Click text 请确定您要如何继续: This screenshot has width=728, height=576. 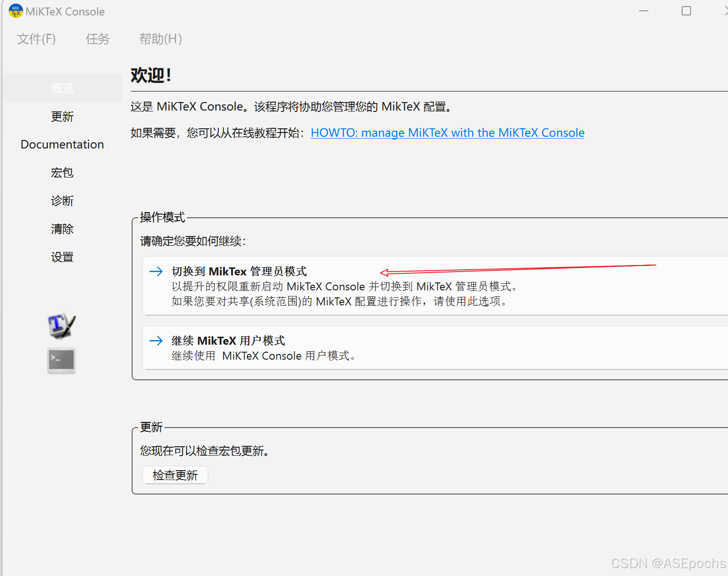coord(193,241)
